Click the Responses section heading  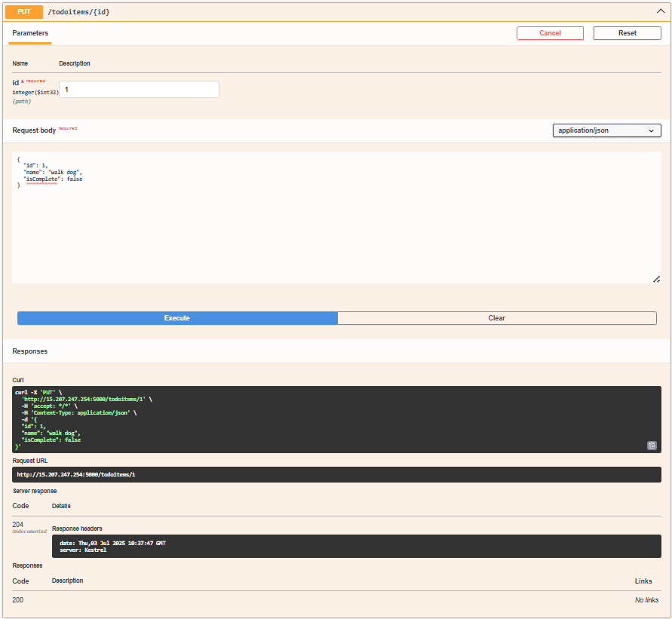[30, 351]
